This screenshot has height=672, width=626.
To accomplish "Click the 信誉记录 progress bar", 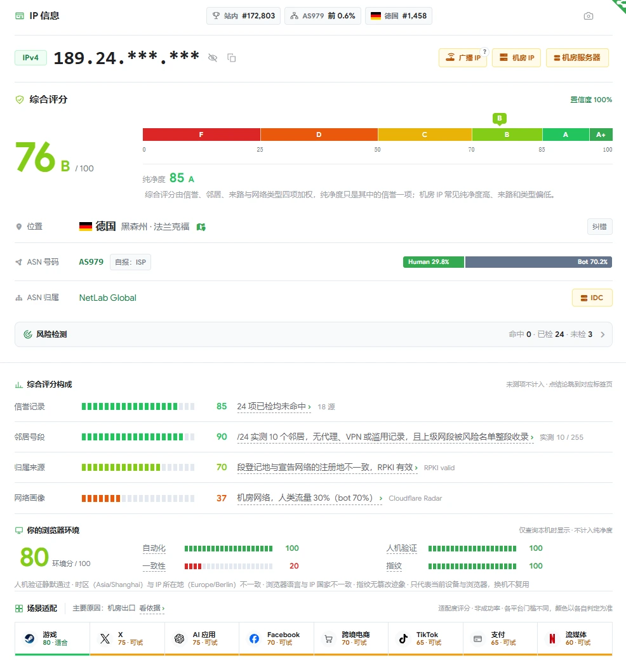I will 138,407.
